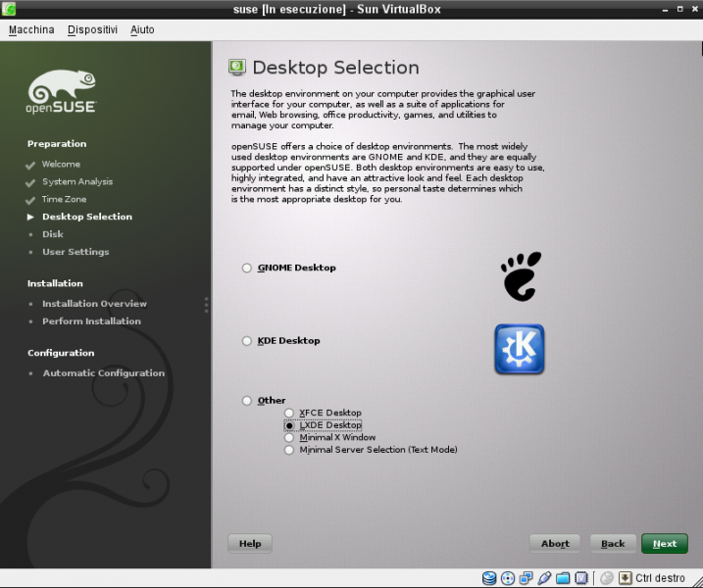Click the openSUSE chameleon logo
The height and width of the screenshot is (588, 703).
coord(61,91)
